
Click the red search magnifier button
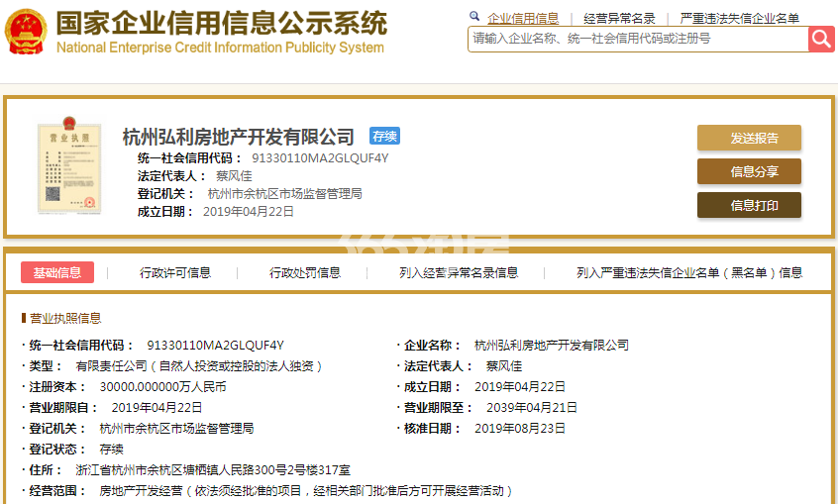click(821, 39)
